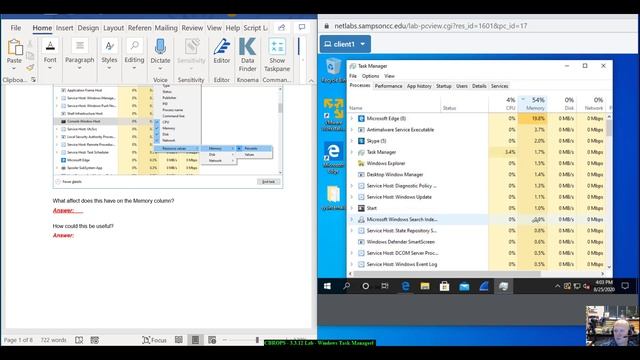
Task: Click taskbar clock showing 4:03 PM
Action: tap(604, 286)
